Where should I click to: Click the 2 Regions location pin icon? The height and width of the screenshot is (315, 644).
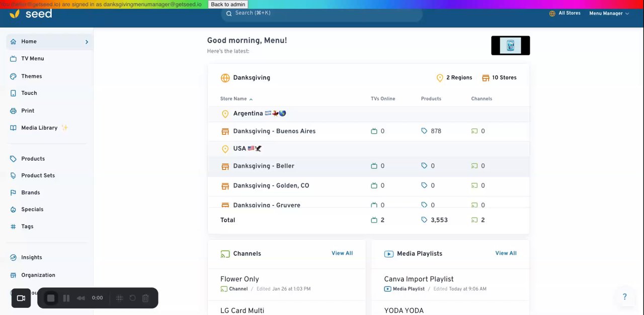pyautogui.click(x=440, y=78)
